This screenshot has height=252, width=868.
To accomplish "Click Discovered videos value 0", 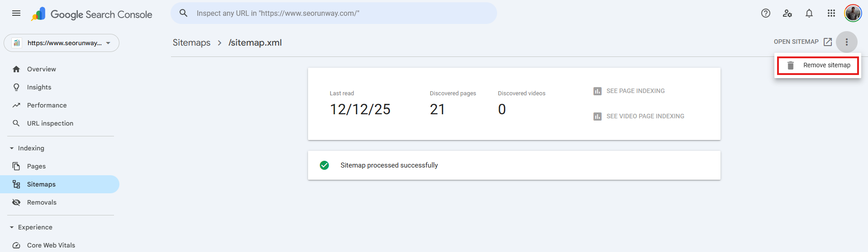I will pyautogui.click(x=502, y=109).
